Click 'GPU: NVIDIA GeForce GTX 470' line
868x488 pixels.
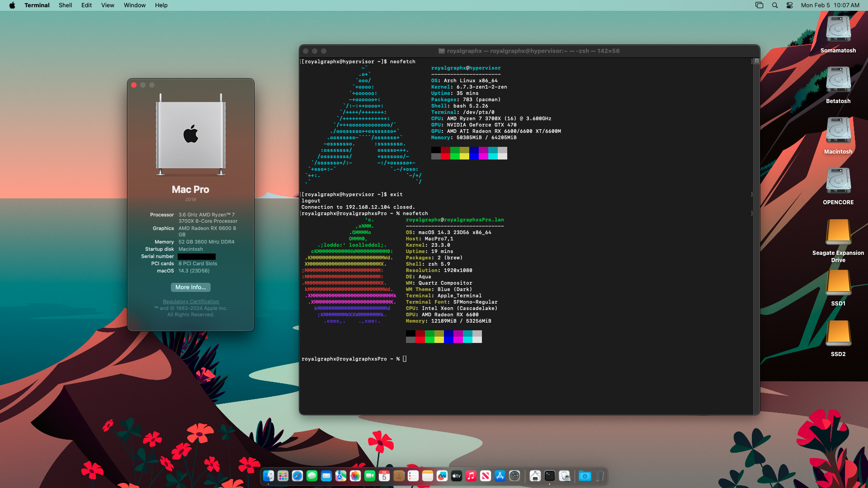474,125
